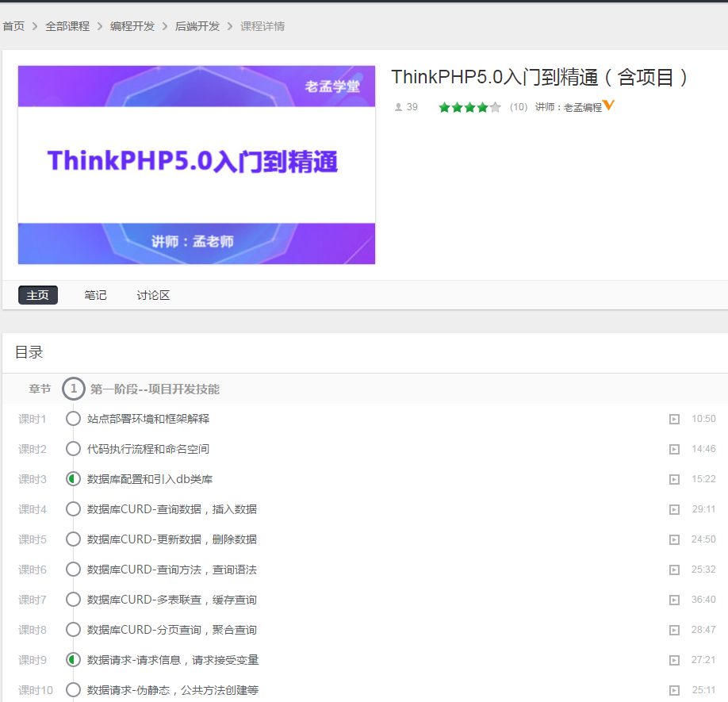Click the 36:40 duration text
The height and width of the screenshot is (702, 728).
[x=703, y=600]
